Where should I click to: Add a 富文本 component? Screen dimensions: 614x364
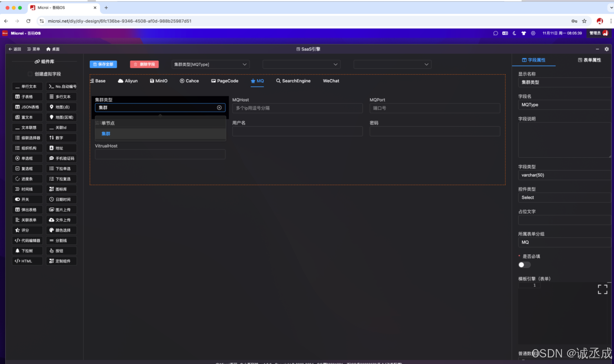click(27, 117)
